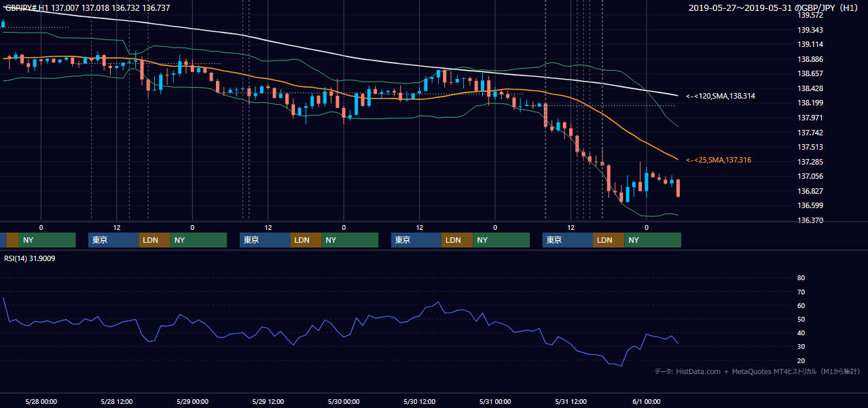Click the last 東京 session block in session bar
This screenshot has height=408, width=868.
coord(568,240)
